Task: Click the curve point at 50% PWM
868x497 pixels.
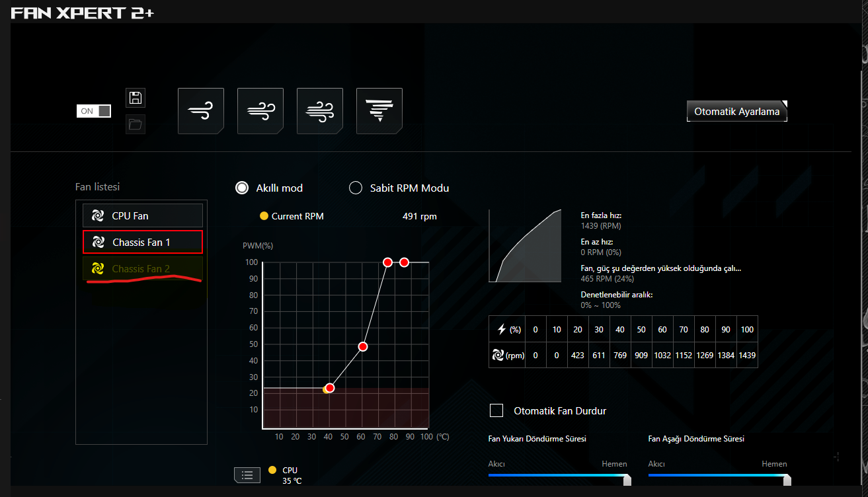Action: coord(363,346)
